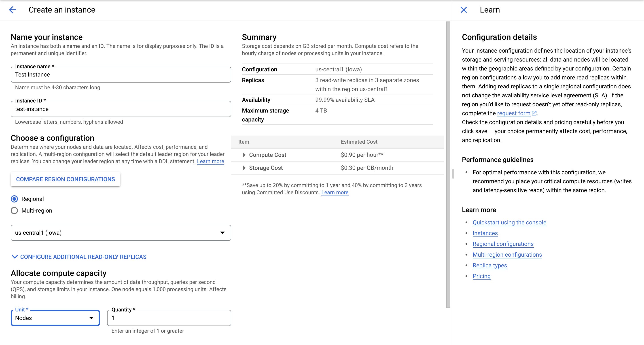Select the Multi-region radio button
This screenshot has width=644, height=345.
point(15,211)
